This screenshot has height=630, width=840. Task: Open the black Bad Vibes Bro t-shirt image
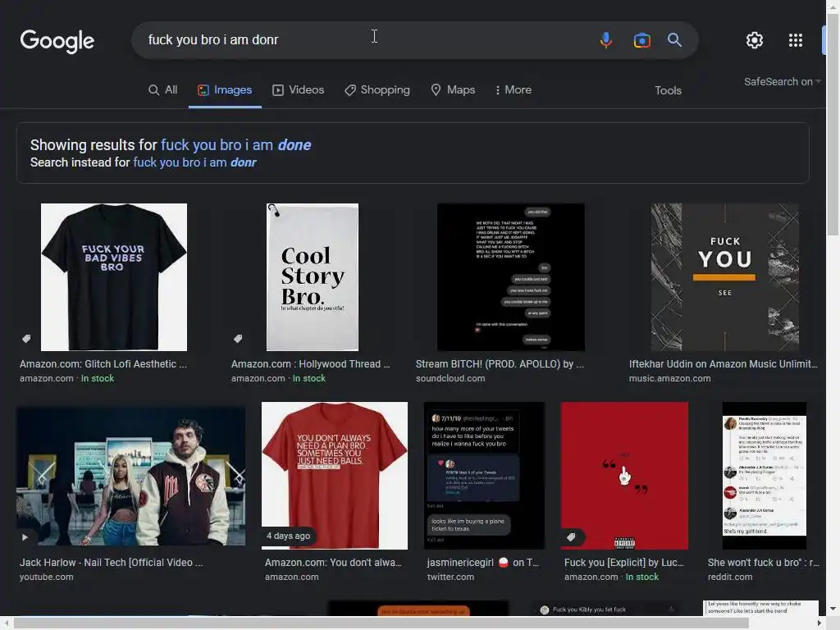(x=114, y=277)
